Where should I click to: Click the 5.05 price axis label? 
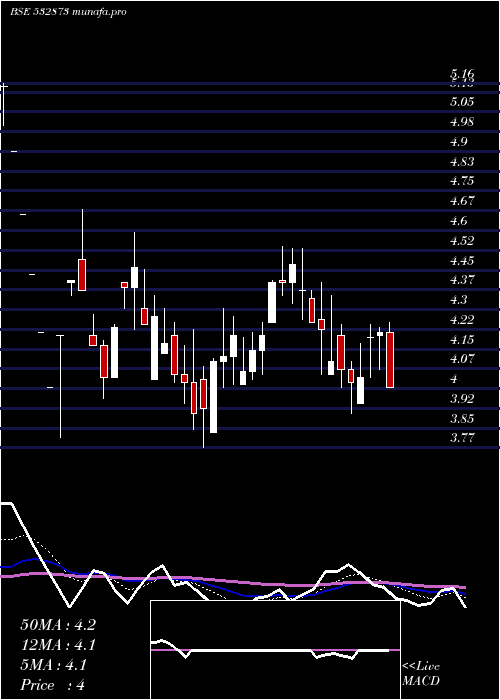pyautogui.click(x=462, y=102)
